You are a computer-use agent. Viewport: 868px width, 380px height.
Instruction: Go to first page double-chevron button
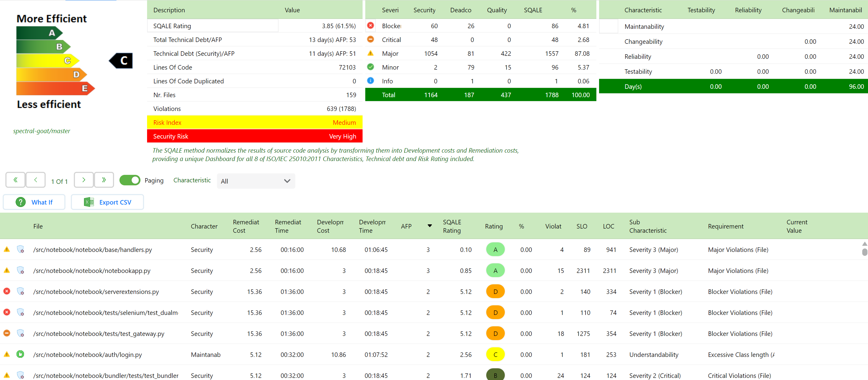click(15, 180)
